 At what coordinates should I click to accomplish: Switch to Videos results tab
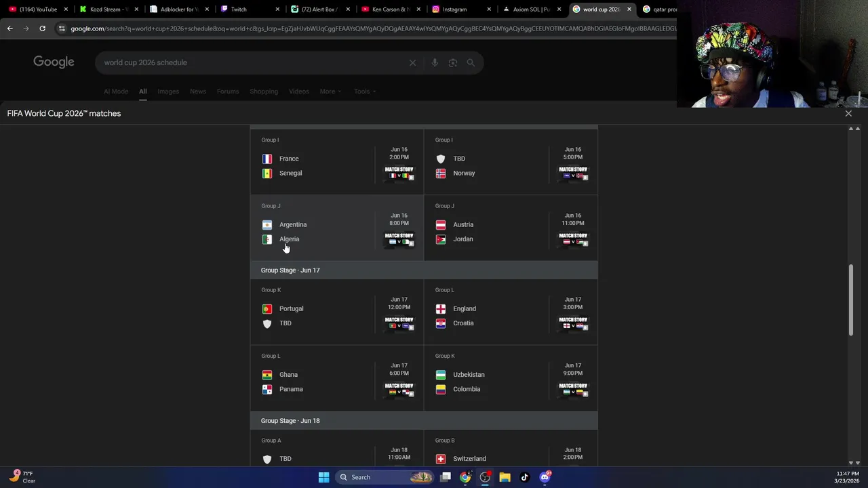[298, 91]
